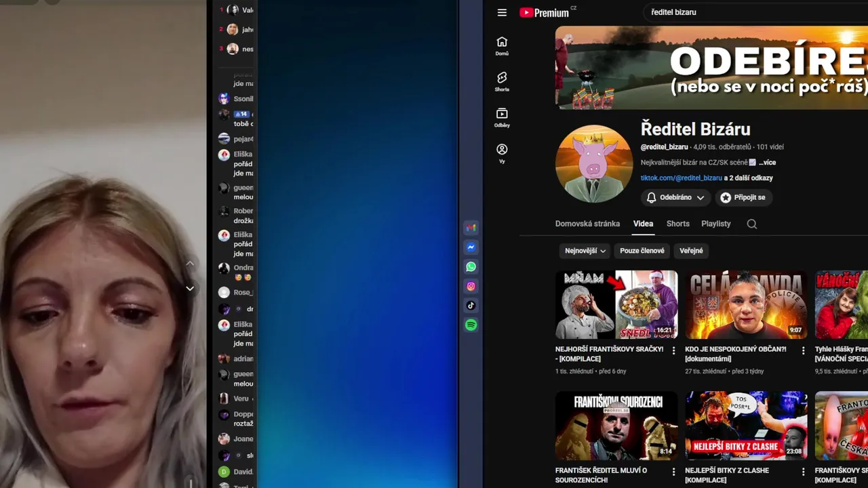Filter videos by Pouze členové
Image resolution: width=868 pixels, height=488 pixels.
[x=642, y=251]
